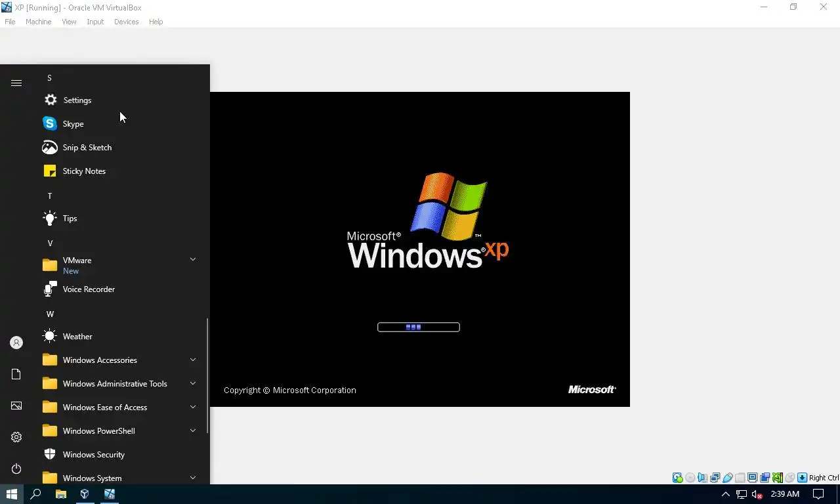
Task: Click the Power icon in Start sidebar
Action: coord(16,469)
